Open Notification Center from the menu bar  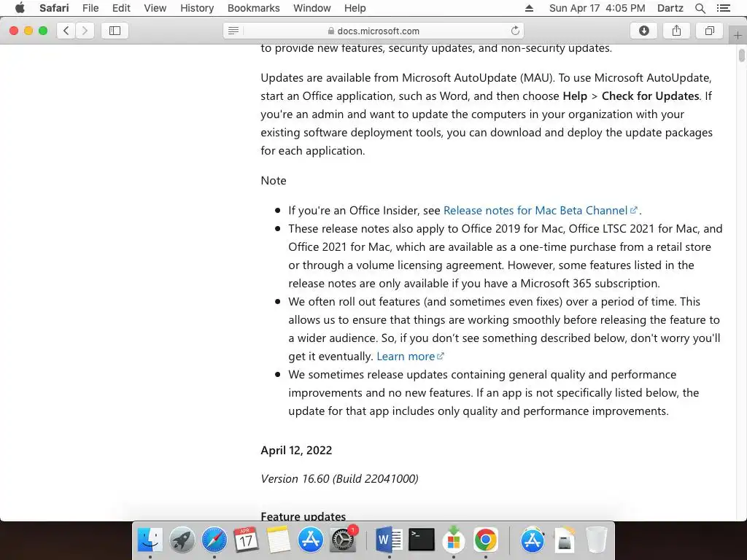coord(723,8)
